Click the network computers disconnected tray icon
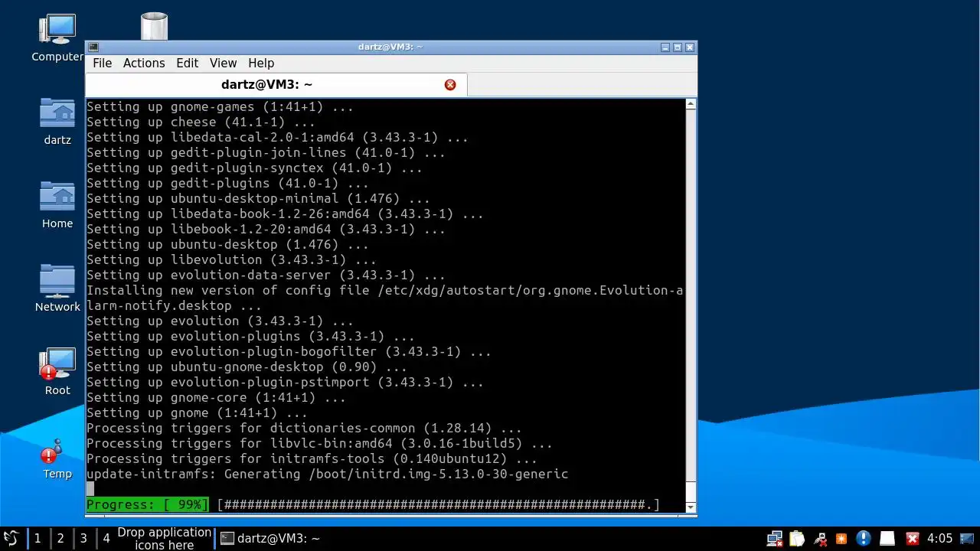 click(x=775, y=538)
